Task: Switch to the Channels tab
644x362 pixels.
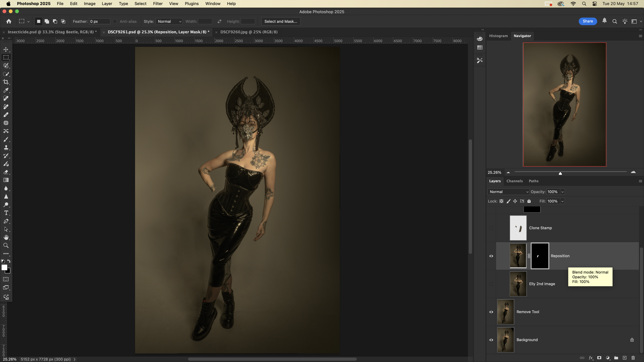Action: coord(514,181)
